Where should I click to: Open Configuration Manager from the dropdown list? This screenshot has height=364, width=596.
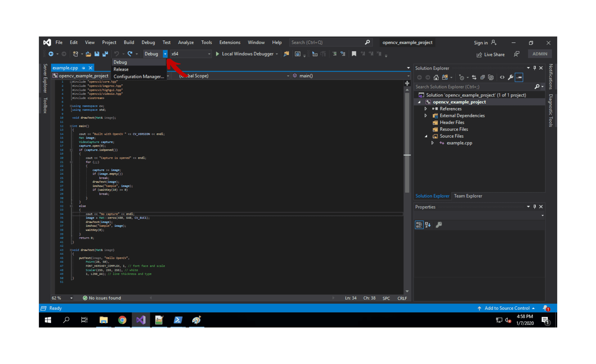[x=139, y=77]
